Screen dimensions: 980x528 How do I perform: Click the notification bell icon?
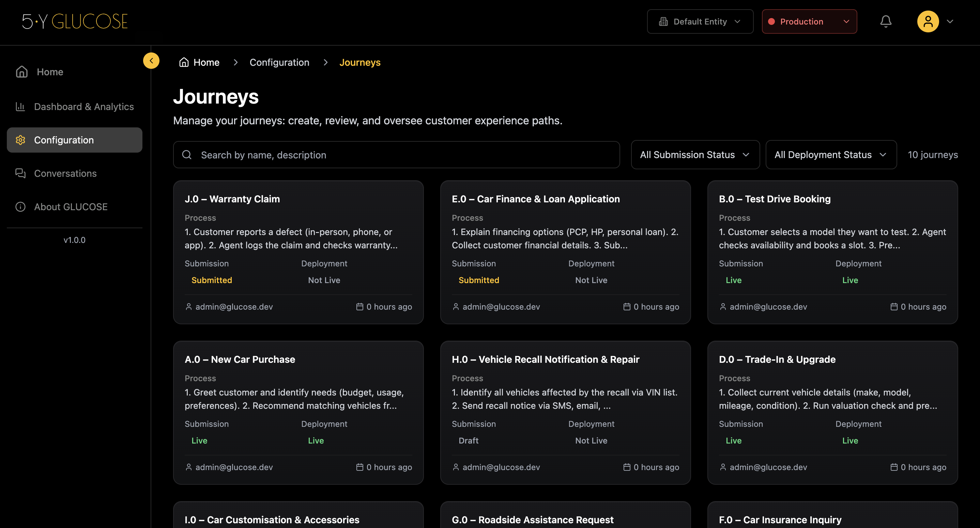[885, 21]
